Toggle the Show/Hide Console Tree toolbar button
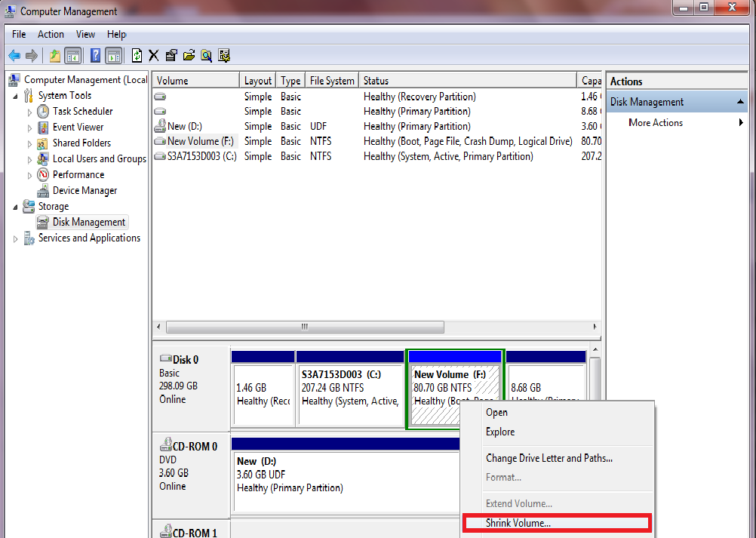The image size is (756, 538). (73, 55)
